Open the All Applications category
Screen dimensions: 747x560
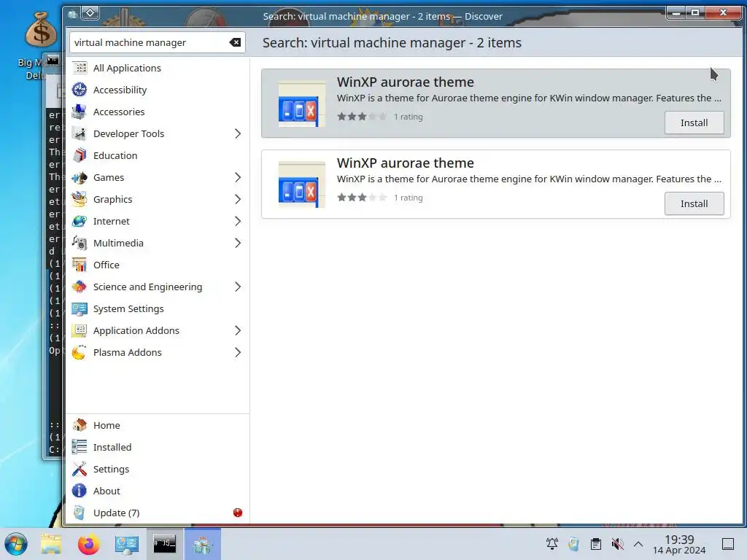point(158,68)
